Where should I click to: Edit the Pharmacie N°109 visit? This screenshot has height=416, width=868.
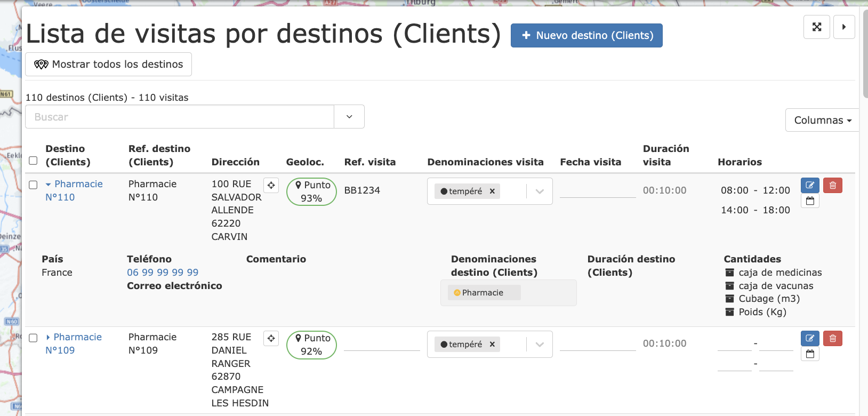click(x=810, y=338)
